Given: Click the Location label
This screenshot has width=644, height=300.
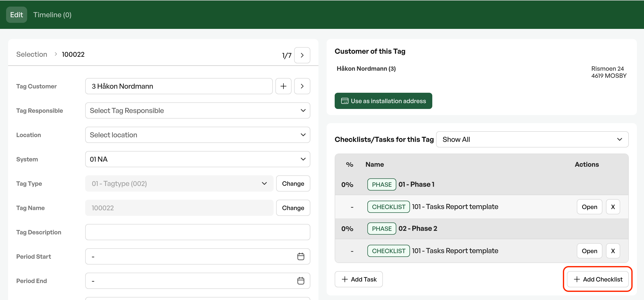Looking at the screenshot, I should tap(29, 135).
